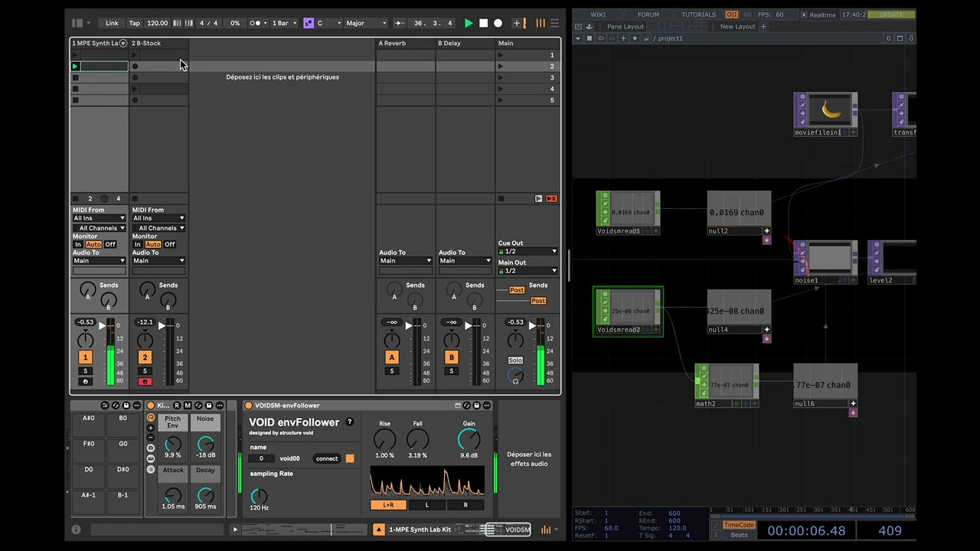Open the WIKI menu in TouchDesigner
The width and height of the screenshot is (980, 551).
[x=598, y=15]
